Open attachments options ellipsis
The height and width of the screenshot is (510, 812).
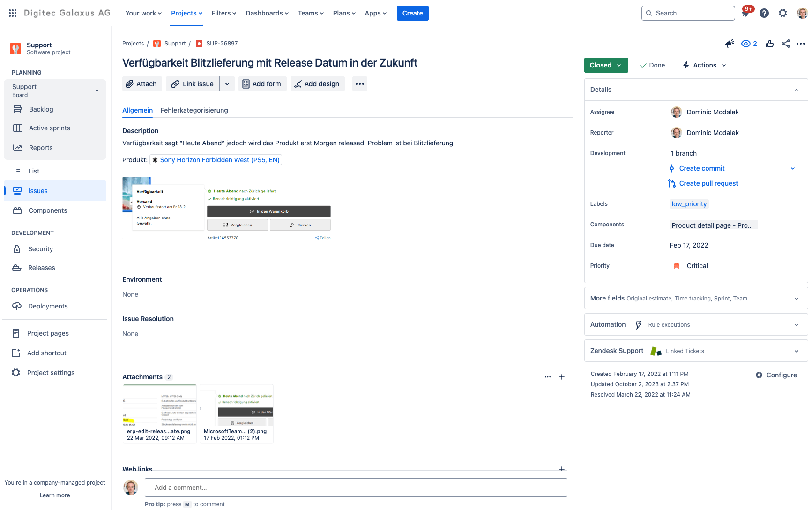pos(548,377)
